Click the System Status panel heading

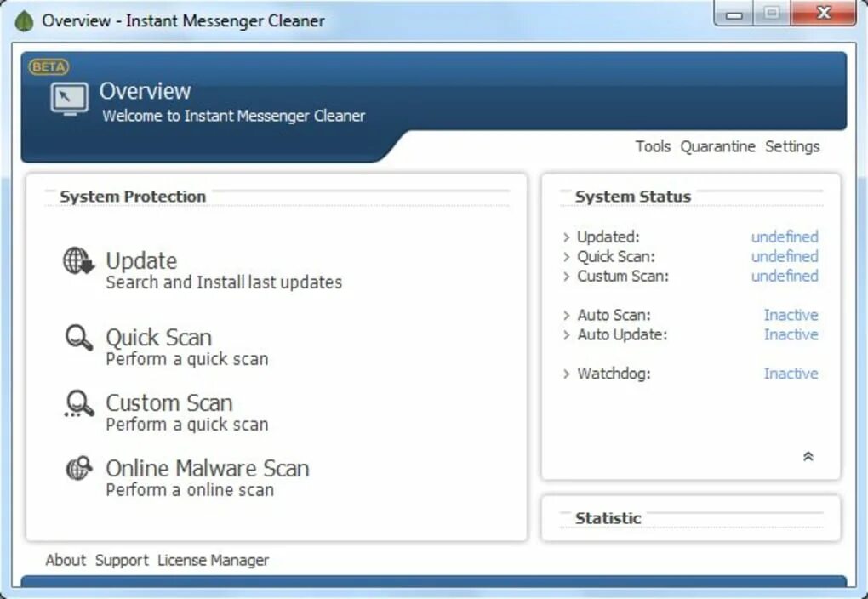[633, 197]
